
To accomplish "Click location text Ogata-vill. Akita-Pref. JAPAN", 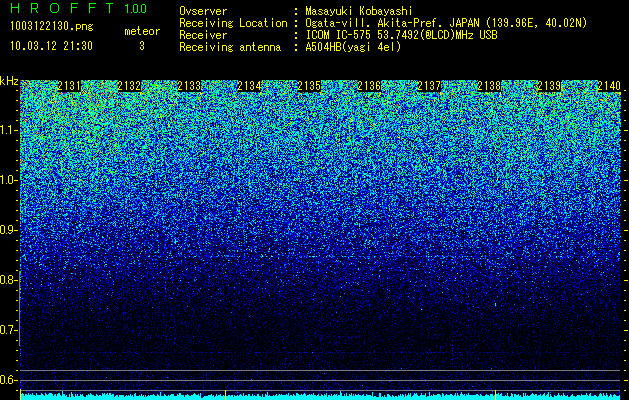I will pos(392,23).
